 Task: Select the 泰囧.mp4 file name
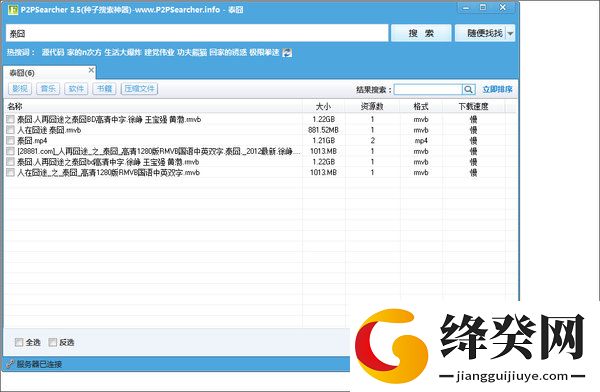[x=32, y=140]
